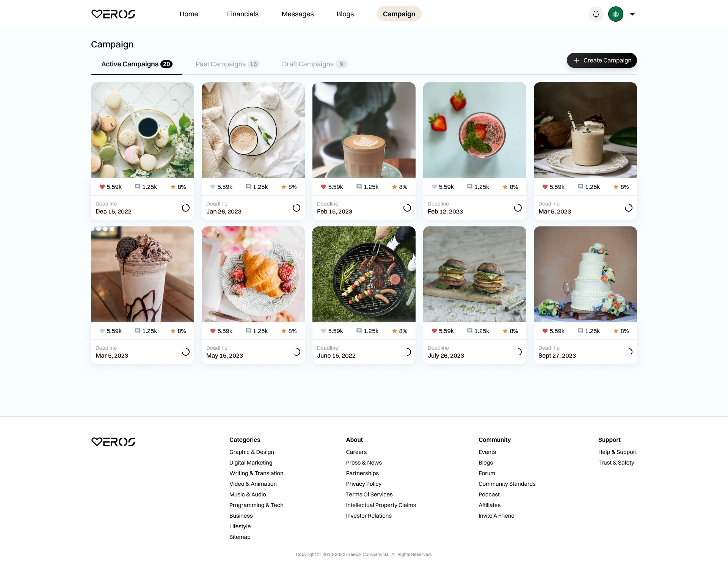Click the Create Campaign button

click(602, 60)
